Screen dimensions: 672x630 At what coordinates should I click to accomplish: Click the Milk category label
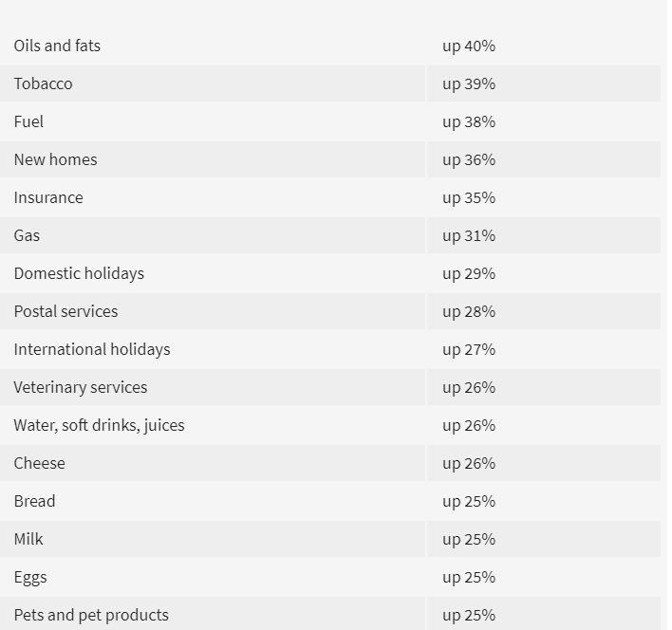coord(28,539)
